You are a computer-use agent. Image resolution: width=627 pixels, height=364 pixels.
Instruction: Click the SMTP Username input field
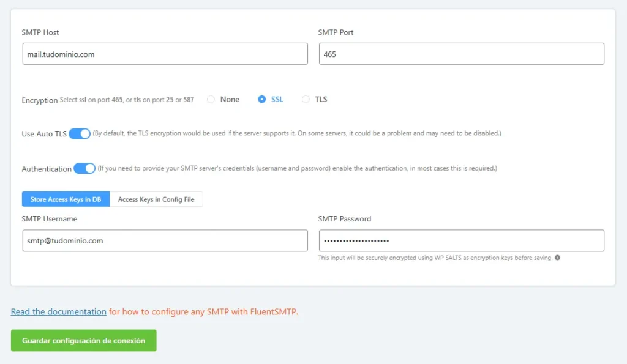pos(165,240)
